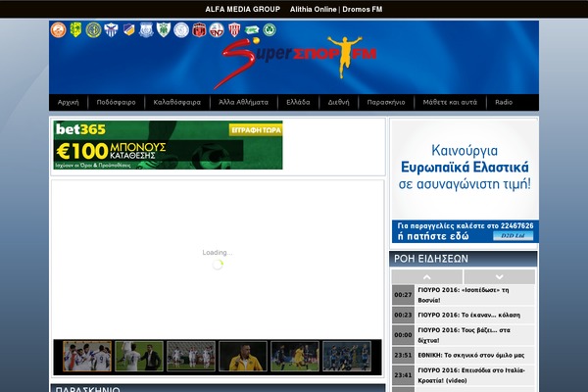Select the yellow and blue round crest
Viewport: 588px width, 392px height.
[93, 30]
